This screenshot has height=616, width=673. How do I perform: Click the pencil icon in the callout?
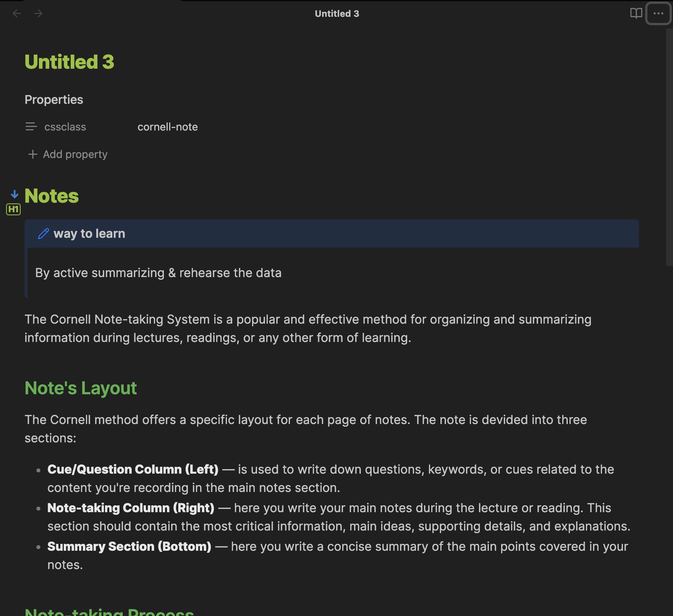[44, 234]
